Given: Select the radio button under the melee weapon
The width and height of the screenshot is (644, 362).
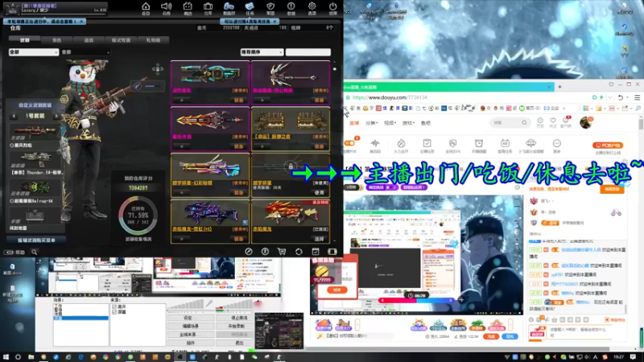Looking at the screenshot, I should [11, 201].
